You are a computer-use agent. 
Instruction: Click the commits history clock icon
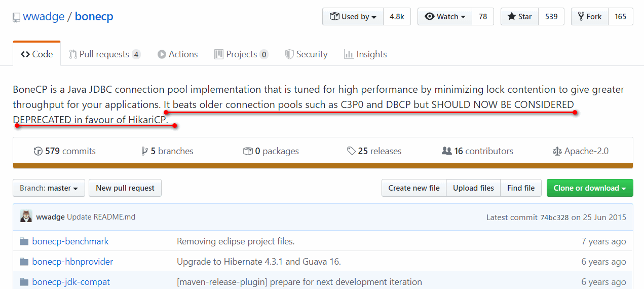pyautogui.click(x=38, y=151)
